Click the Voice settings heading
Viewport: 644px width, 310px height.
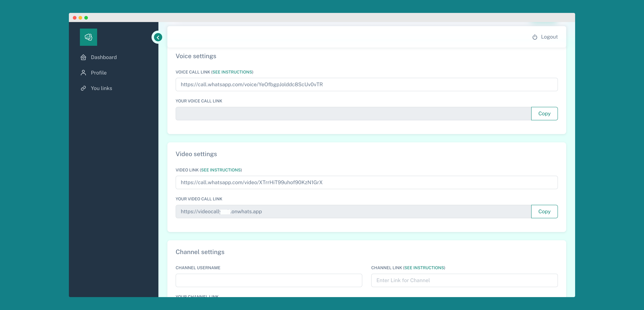196,56
